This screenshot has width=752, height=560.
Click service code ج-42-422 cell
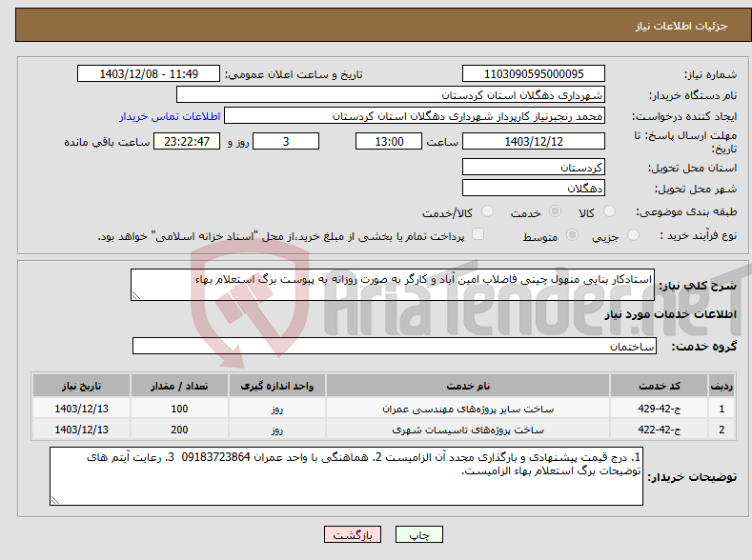point(660,430)
